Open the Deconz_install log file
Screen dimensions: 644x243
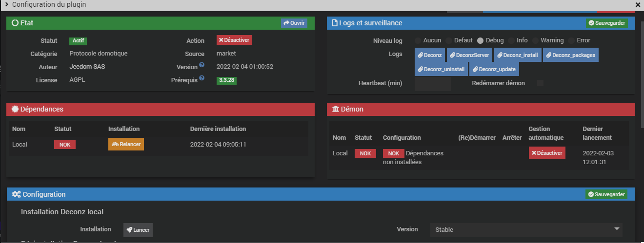pyautogui.click(x=518, y=55)
